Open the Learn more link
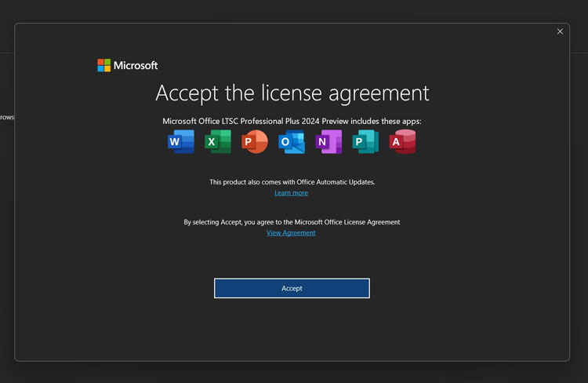 point(291,192)
